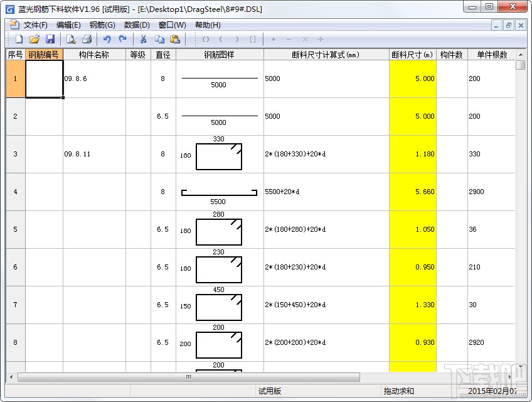Select row header number 3

[16, 154]
